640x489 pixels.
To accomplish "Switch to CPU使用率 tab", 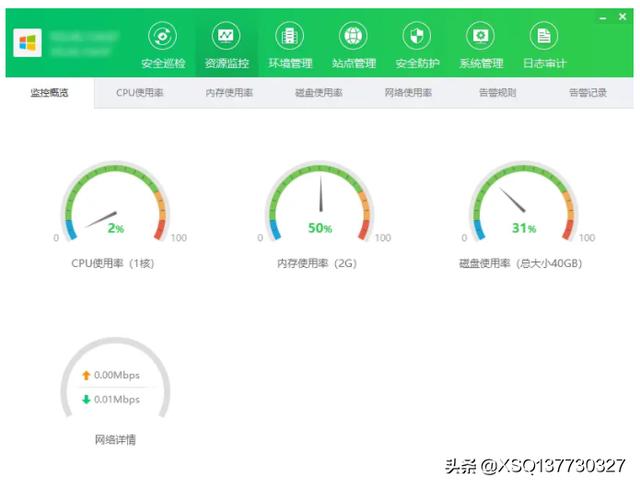I will (140, 93).
